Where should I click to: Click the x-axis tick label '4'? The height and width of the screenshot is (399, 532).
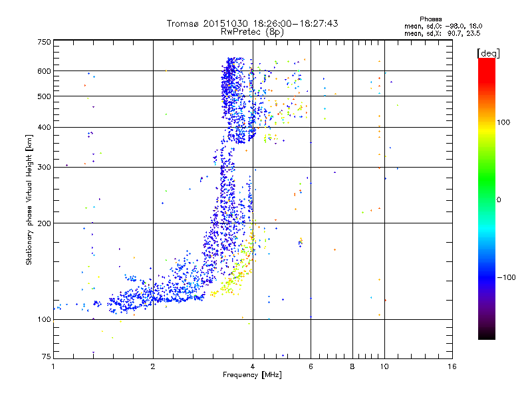coord(253,366)
